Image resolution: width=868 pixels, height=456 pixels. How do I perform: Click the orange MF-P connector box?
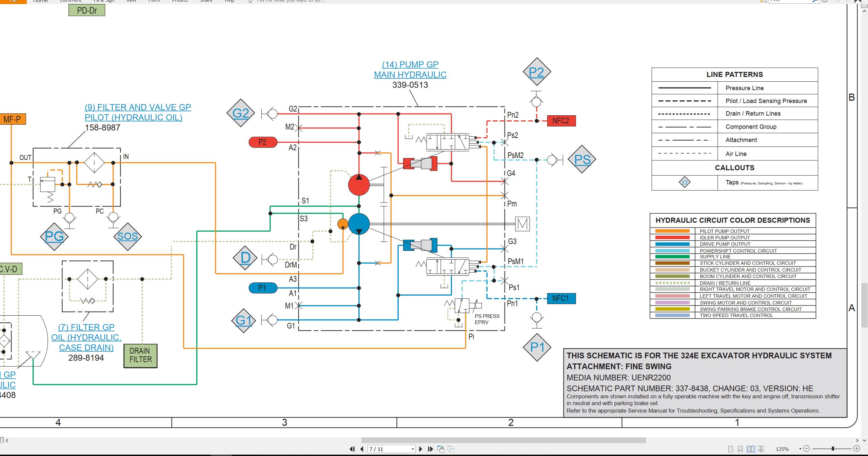coord(13,119)
